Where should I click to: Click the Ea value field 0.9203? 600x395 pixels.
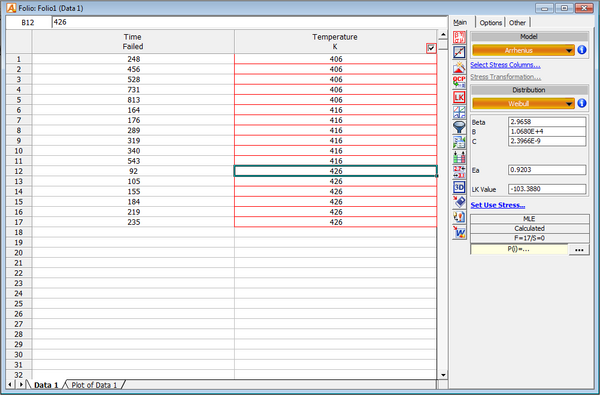coord(547,170)
